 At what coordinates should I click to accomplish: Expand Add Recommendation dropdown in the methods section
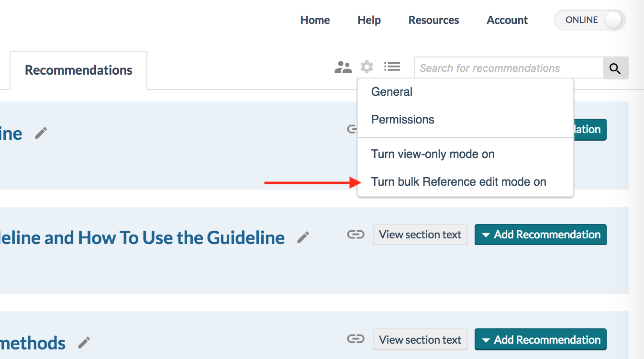click(541, 339)
